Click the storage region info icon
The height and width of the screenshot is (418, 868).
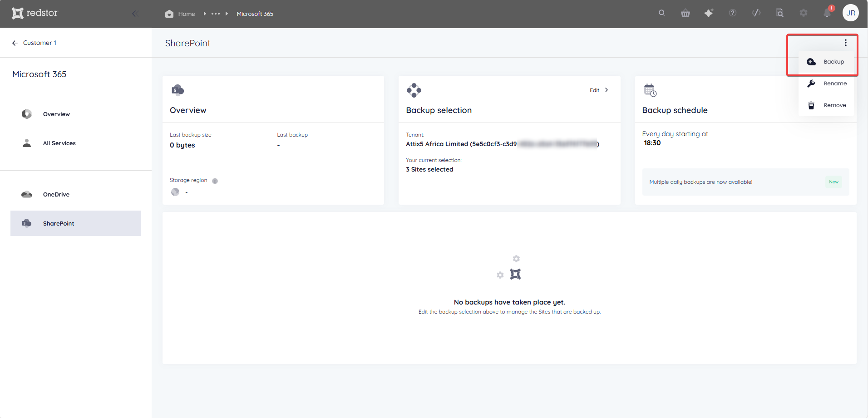click(215, 181)
